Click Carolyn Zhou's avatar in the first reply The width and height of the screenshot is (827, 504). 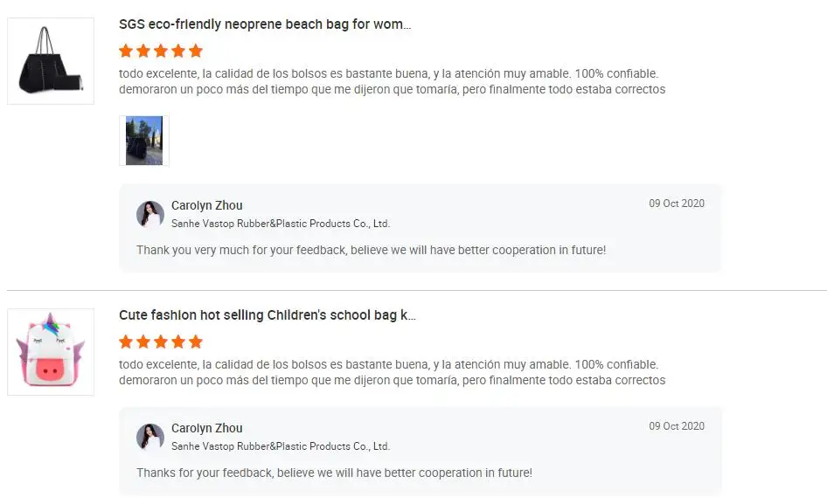point(150,214)
